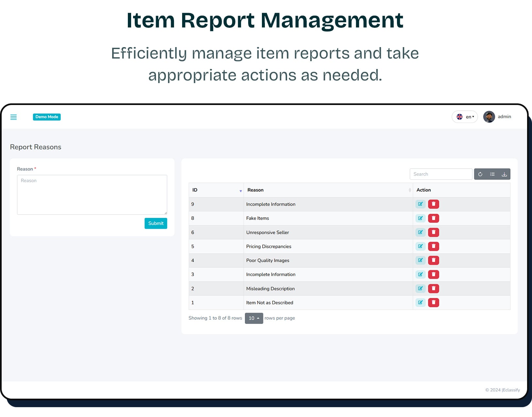Click the Search input field
This screenshot has height=417, width=532.
coord(440,174)
